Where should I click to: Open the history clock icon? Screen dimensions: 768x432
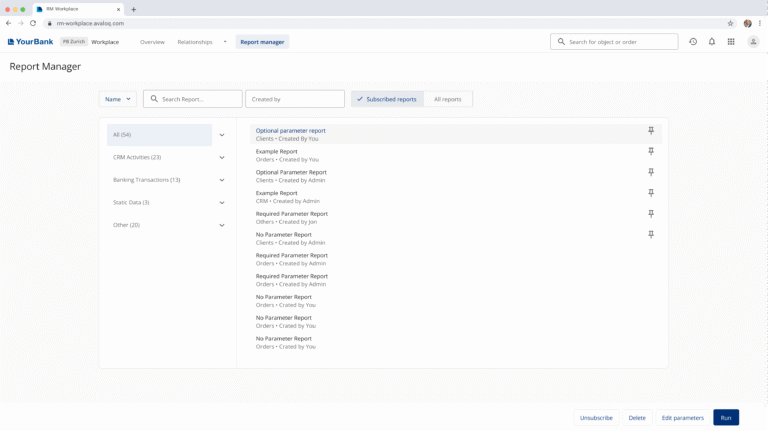point(693,42)
